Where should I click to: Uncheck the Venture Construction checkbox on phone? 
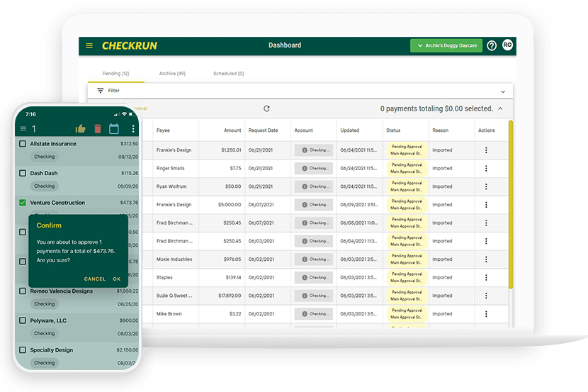pyautogui.click(x=23, y=203)
